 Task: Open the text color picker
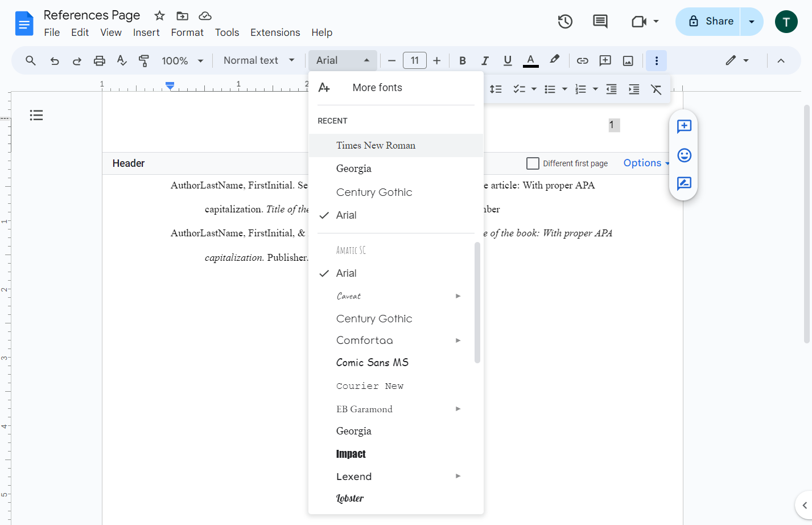tap(530, 60)
